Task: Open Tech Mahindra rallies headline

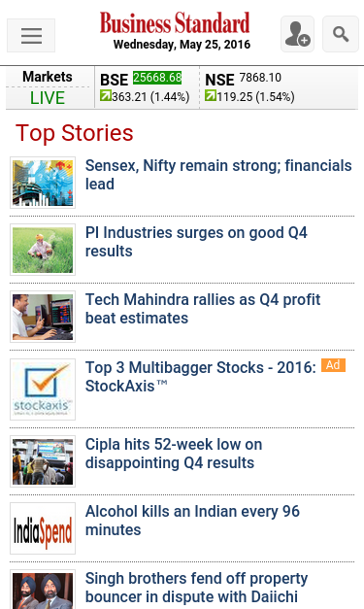Action: [203, 309]
